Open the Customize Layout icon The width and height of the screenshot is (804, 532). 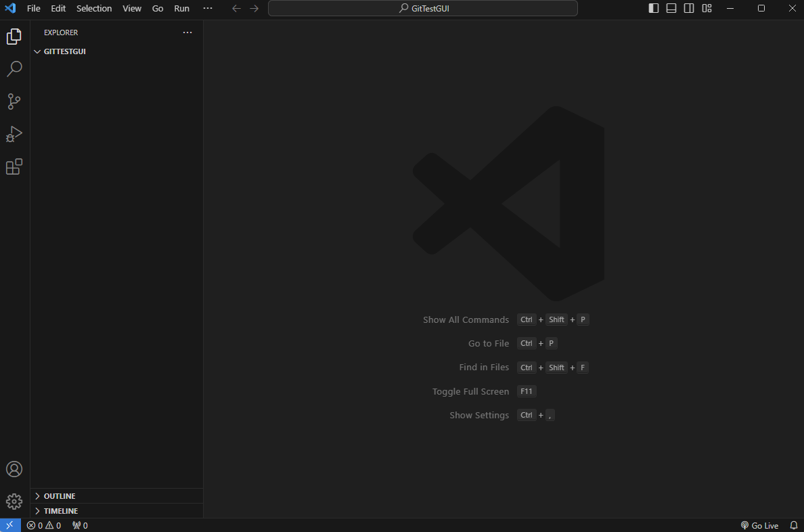click(x=707, y=8)
